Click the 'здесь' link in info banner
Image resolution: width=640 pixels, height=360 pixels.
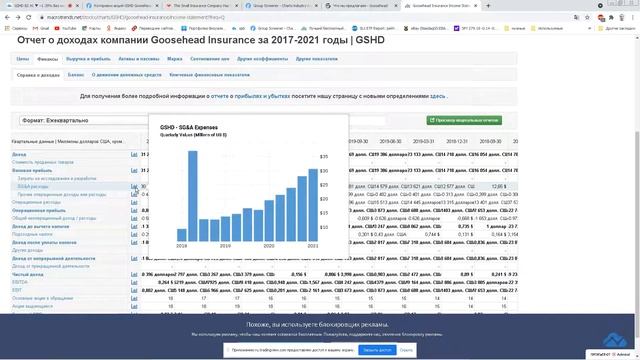pyautogui.click(x=438, y=96)
